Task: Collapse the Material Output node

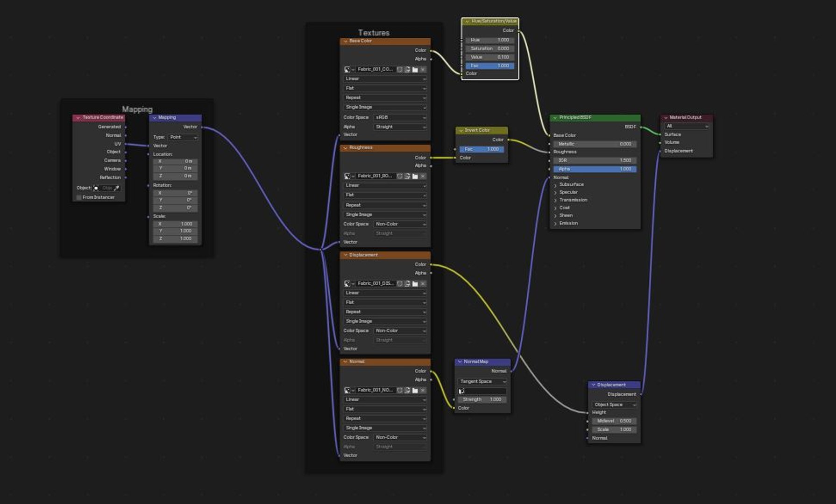Action: 666,118
